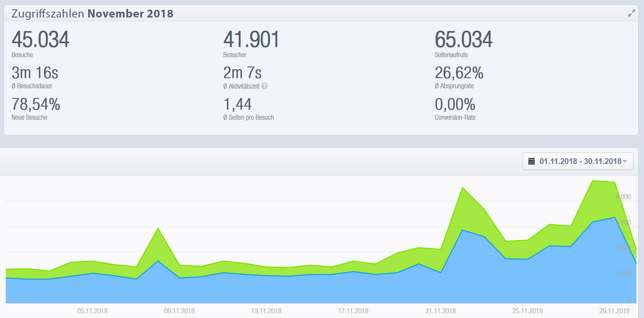Click the 29.11.2018 axis label
Image resolution: width=644 pixels, height=318 pixels.
coord(614,311)
